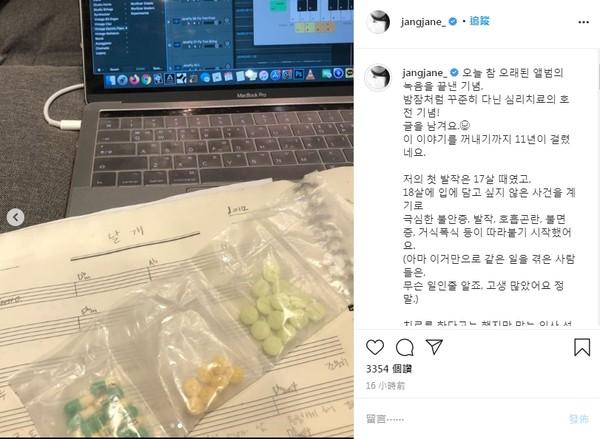
Task: Like the post with the heart icon
Action: coord(375,347)
